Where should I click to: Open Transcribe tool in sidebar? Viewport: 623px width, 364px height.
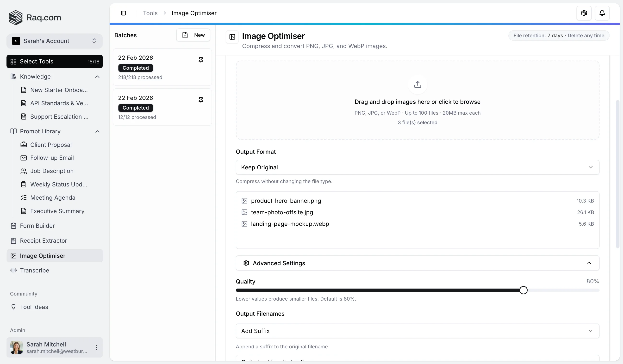(x=34, y=270)
